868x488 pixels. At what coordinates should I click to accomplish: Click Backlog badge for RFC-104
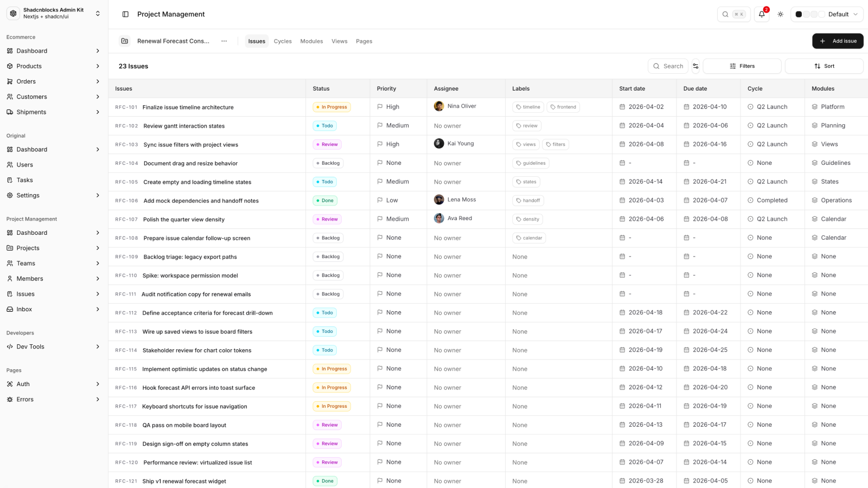[x=328, y=163]
